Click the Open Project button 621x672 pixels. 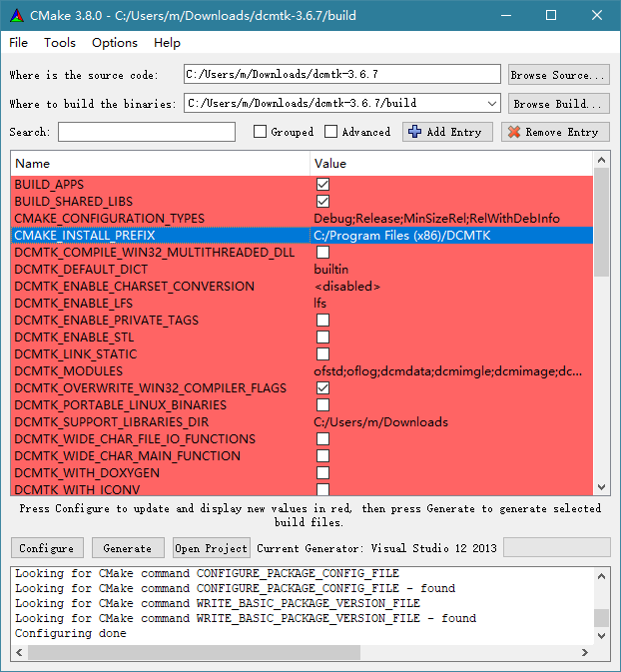pos(211,548)
